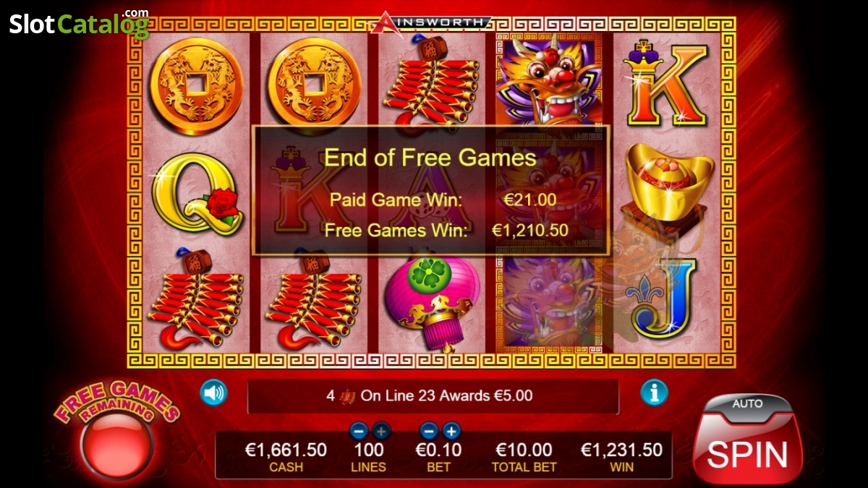Viewport: 868px width, 488px height.
Task: Mute the game sound speaker icon
Action: (x=214, y=393)
